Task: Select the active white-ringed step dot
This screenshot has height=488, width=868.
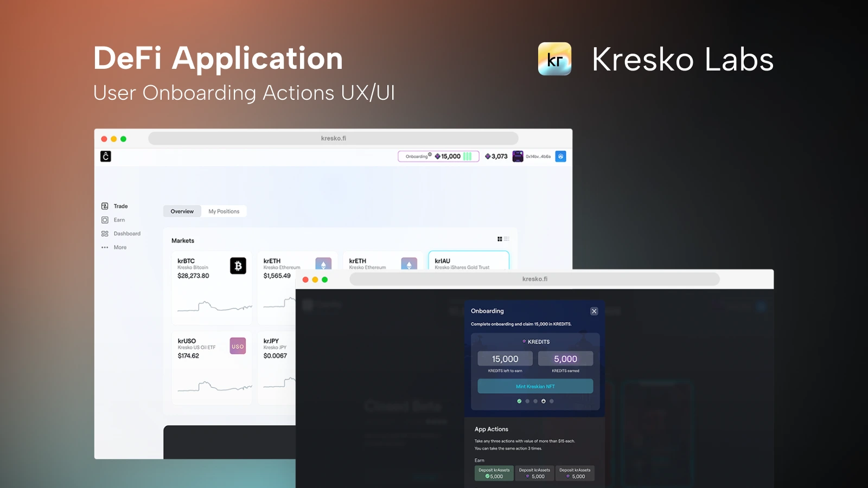Action: (544, 401)
